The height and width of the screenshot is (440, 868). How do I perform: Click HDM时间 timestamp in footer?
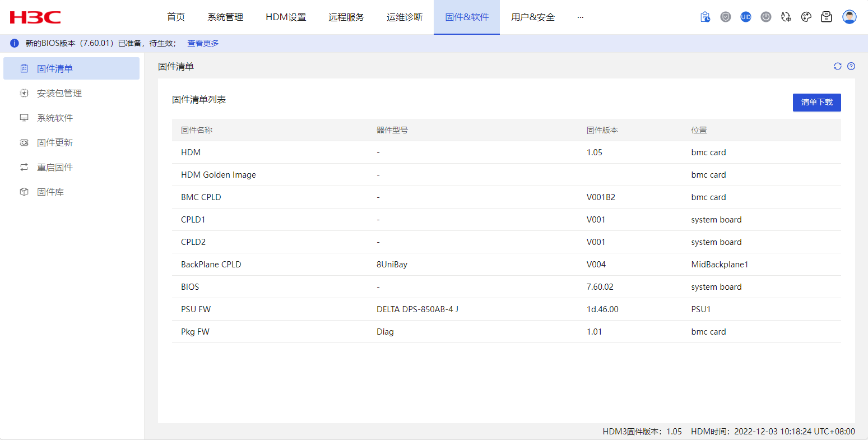click(773, 432)
